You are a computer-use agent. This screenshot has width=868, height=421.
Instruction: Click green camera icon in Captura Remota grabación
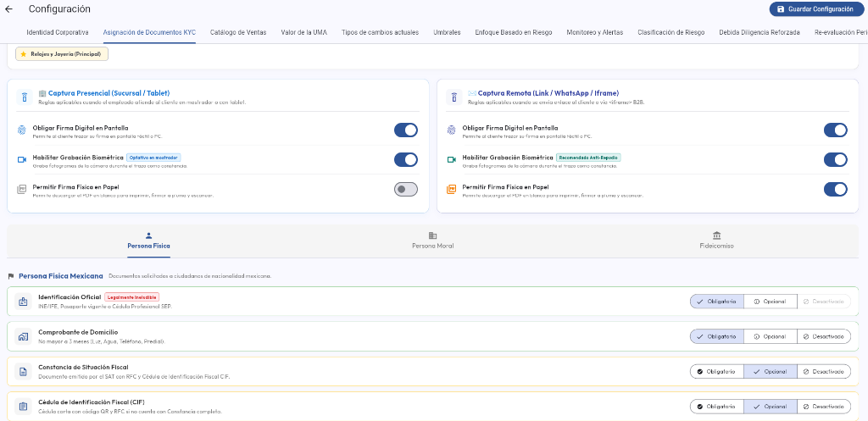click(452, 159)
